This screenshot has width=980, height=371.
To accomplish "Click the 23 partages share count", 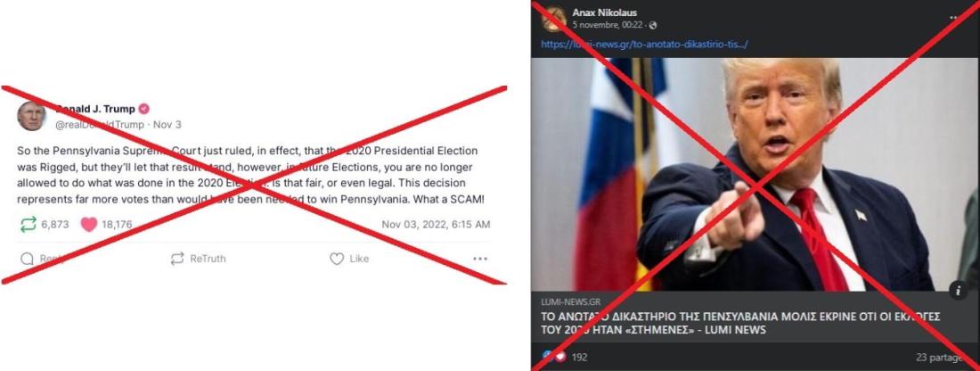I will coord(939,358).
